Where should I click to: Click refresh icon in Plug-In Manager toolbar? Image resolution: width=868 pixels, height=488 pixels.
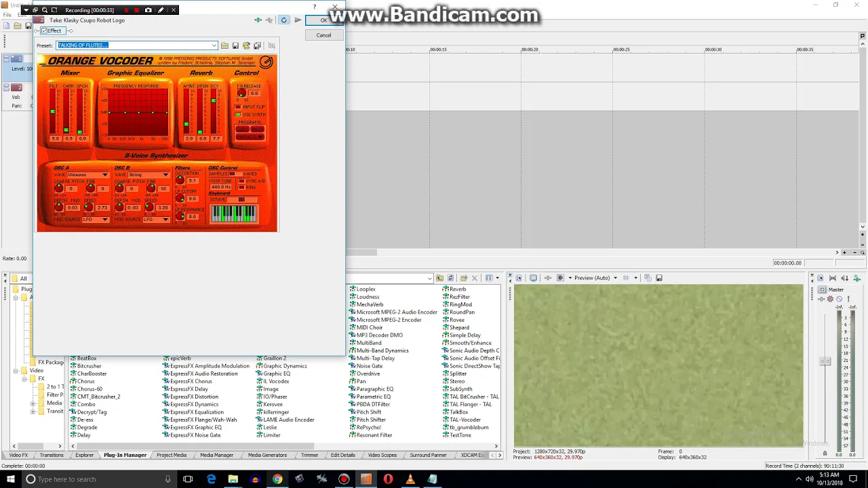pyautogui.click(x=451, y=278)
